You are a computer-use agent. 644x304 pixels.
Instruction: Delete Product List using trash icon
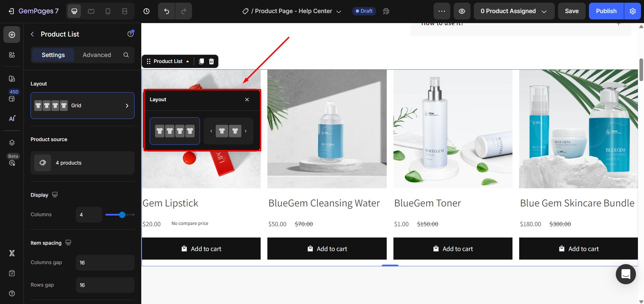[211, 61]
